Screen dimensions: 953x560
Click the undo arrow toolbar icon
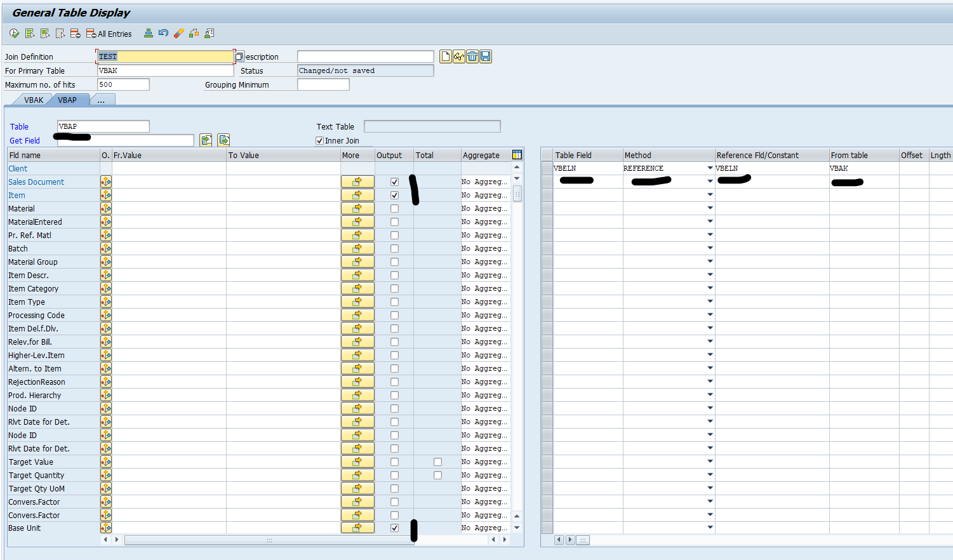tap(163, 34)
